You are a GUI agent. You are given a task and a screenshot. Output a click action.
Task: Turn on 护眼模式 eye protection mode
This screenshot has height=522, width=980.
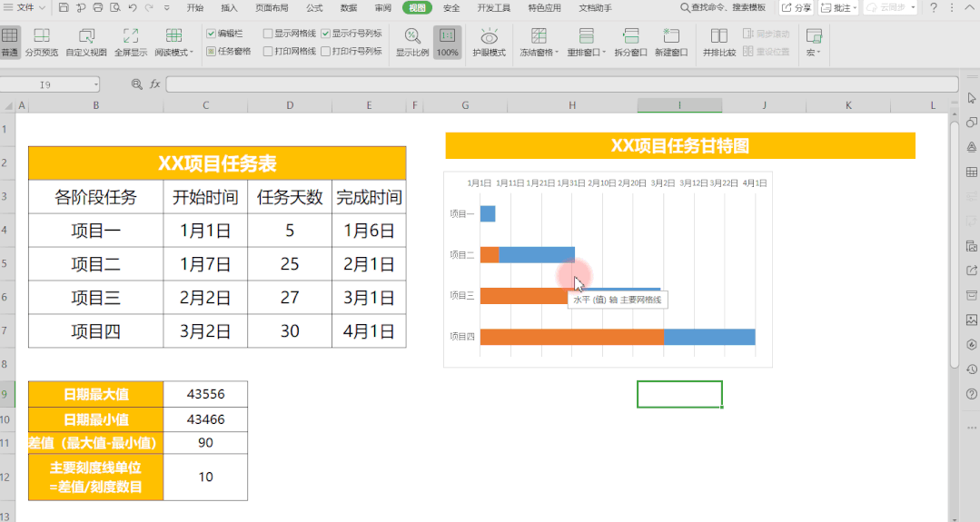pyautogui.click(x=489, y=36)
